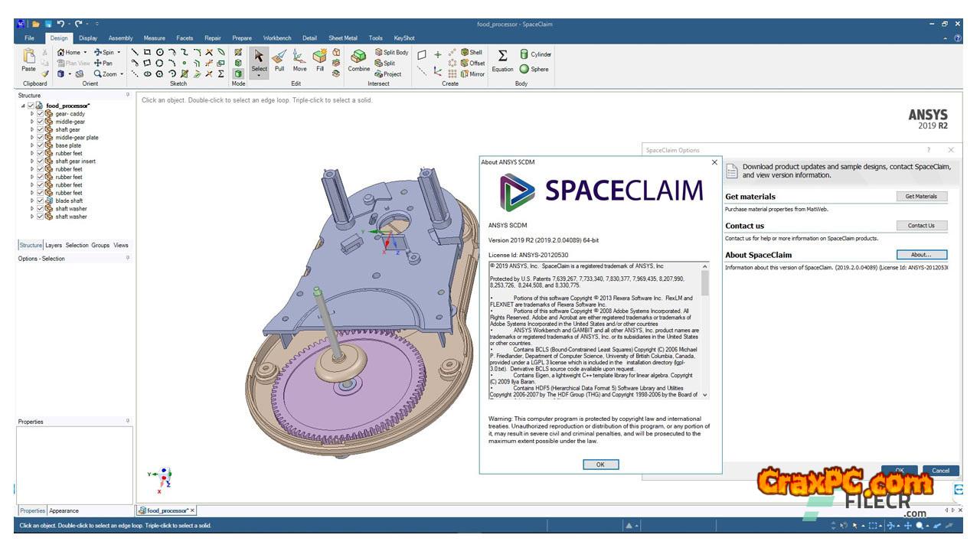Insert a Cylinder body
The height and width of the screenshot is (551, 980).
coord(536,54)
